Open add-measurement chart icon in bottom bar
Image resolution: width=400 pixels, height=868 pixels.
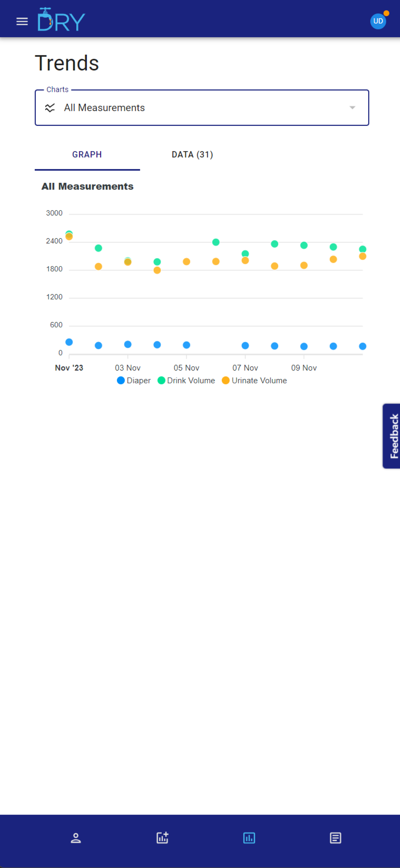point(162,838)
